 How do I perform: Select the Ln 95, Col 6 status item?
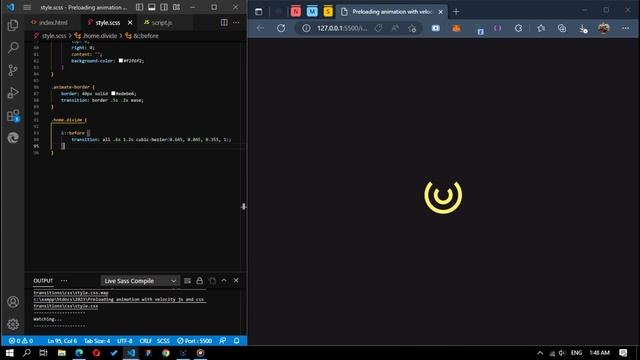pos(62,341)
